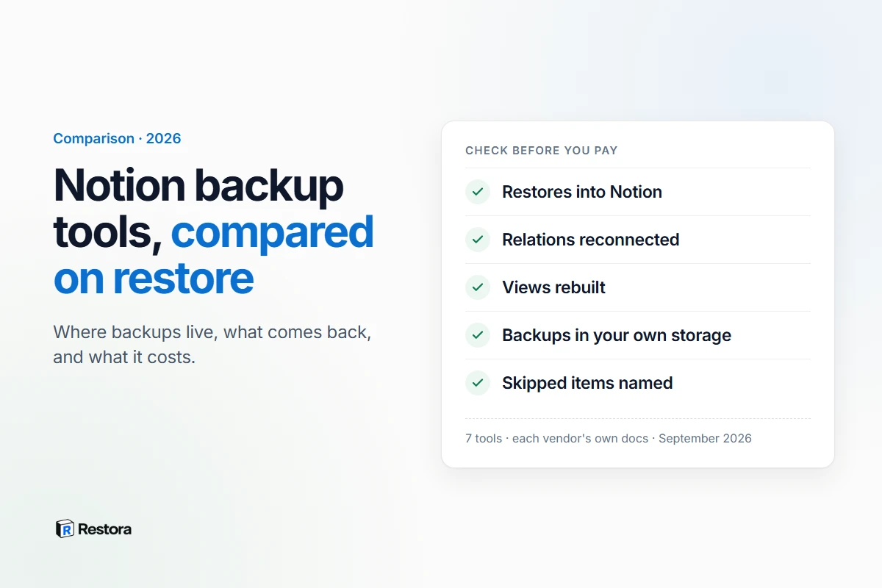Click the Restora logo icon
This screenshot has width=882, height=588.
tap(65, 528)
